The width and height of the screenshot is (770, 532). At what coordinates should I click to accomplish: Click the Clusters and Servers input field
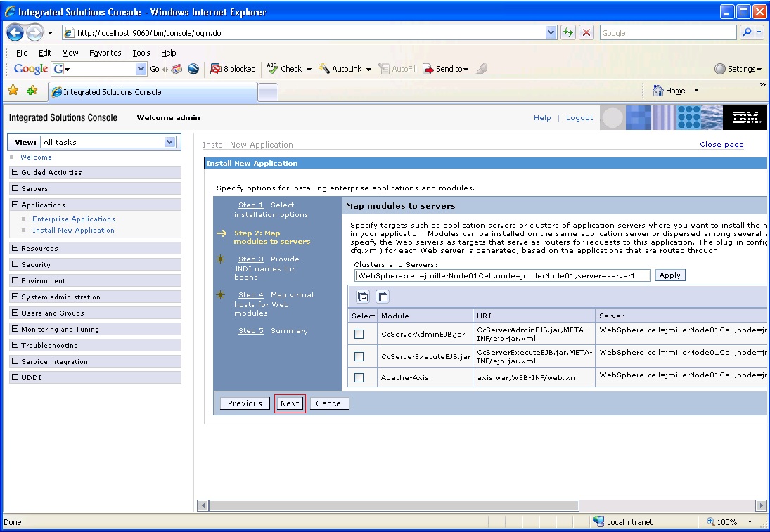[x=503, y=275]
